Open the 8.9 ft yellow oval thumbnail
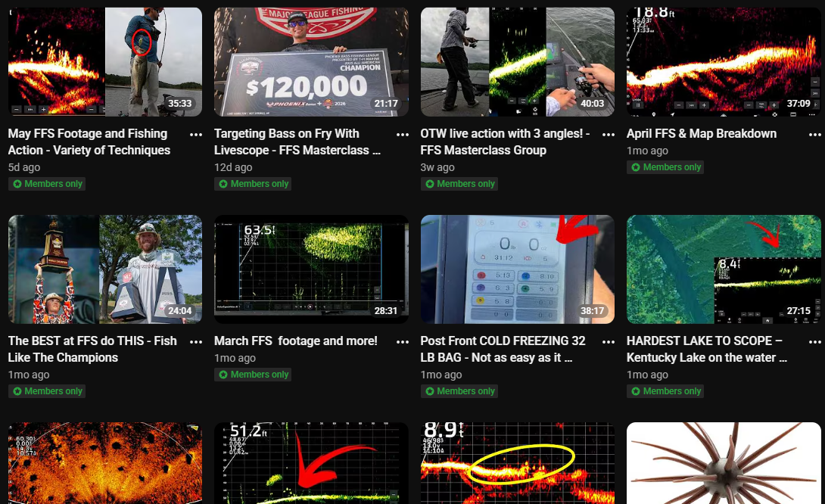 click(518, 463)
